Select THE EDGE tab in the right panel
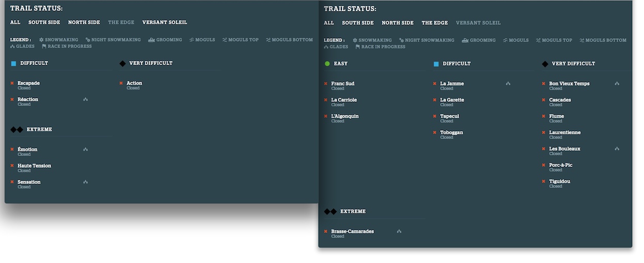This screenshot has height=263, width=644. [435, 23]
